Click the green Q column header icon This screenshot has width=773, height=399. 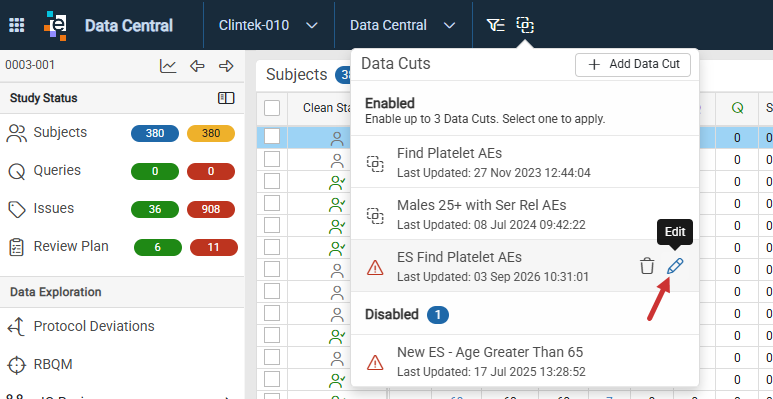(x=738, y=108)
